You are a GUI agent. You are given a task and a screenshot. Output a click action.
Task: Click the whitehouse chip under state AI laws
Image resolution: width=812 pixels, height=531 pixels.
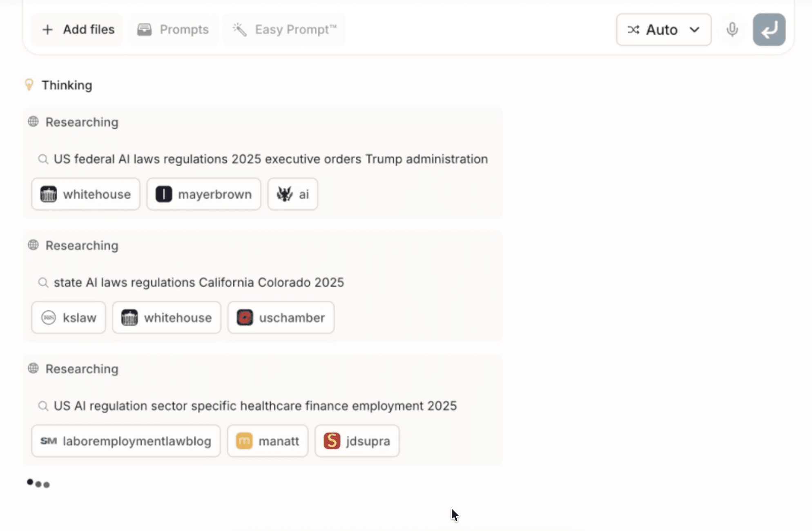point(167,317)
